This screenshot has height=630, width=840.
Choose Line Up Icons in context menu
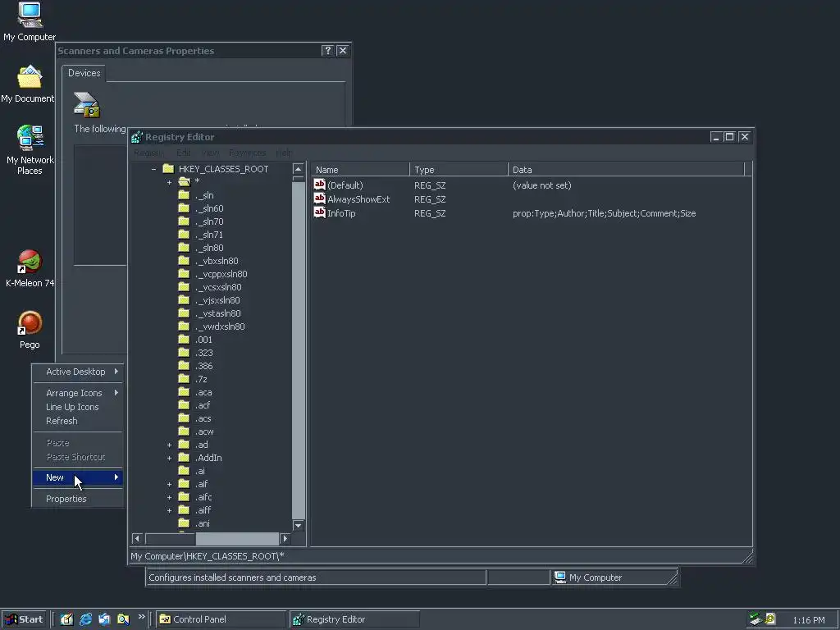pos(78,407)
